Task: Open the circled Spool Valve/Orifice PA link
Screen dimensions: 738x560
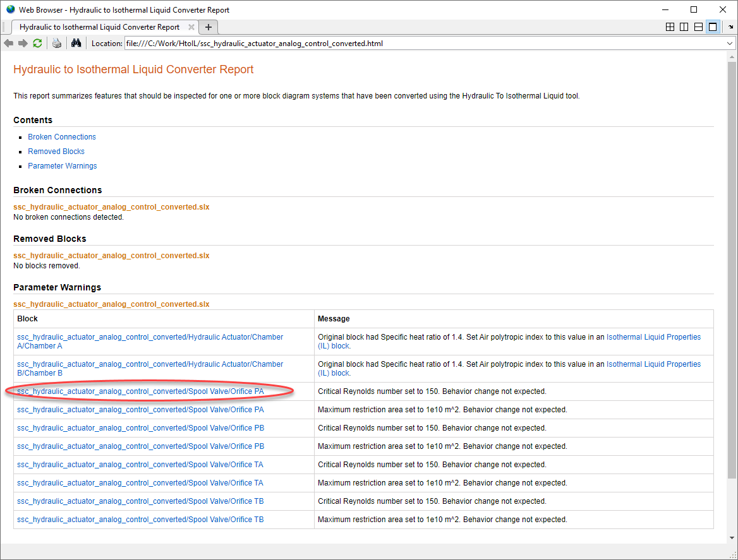Action: [x=140, y=391]
